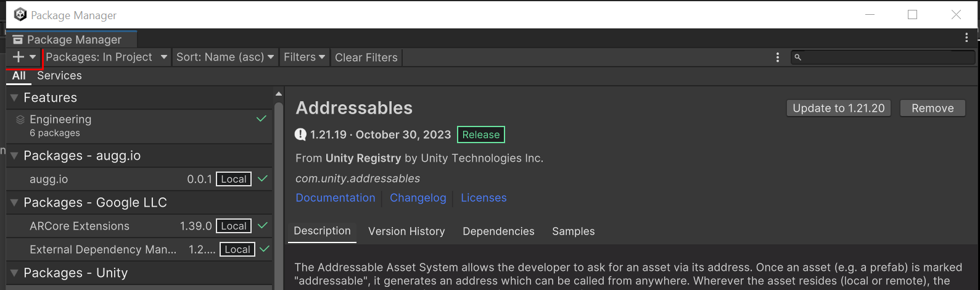This screenshot has width=980, height=290.
Task: Click the Addressables version warning icon
Action: tap(300, 135)
